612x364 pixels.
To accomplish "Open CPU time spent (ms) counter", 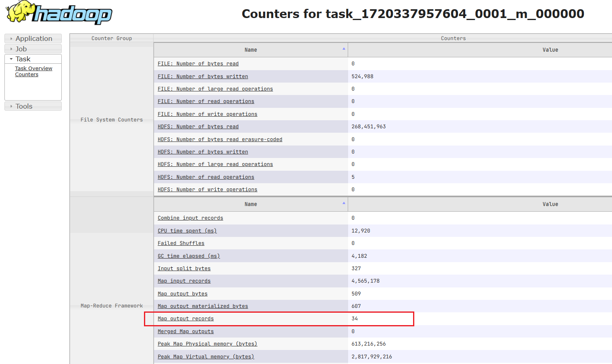I will point(187,231).
